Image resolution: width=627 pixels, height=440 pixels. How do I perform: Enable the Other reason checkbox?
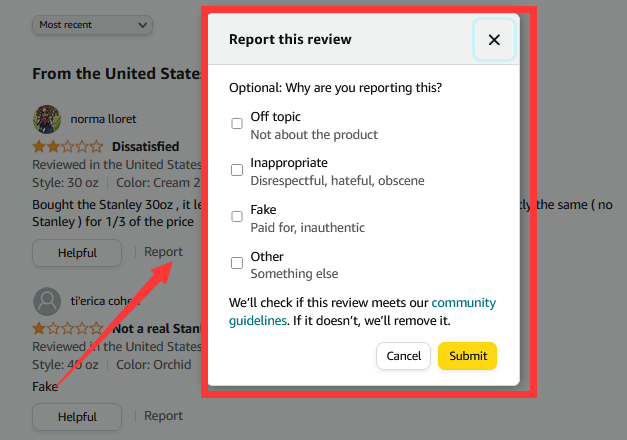pos(237,263)
